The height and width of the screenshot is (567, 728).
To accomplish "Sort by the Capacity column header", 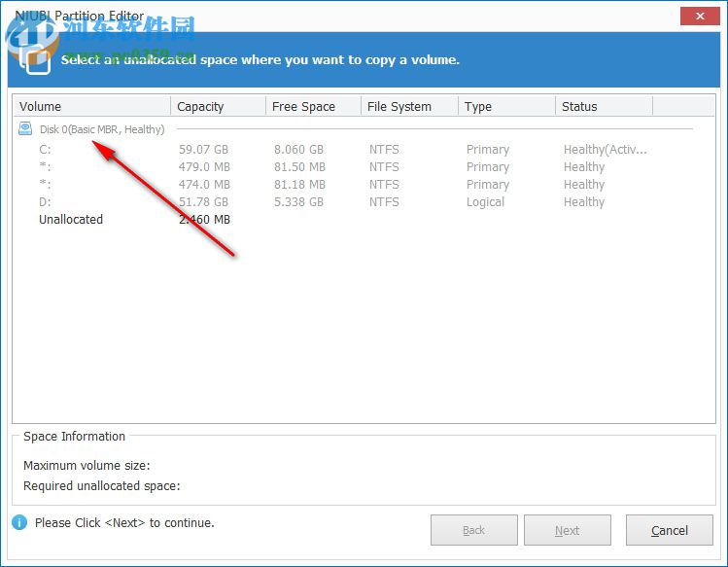I will (219, 106).
